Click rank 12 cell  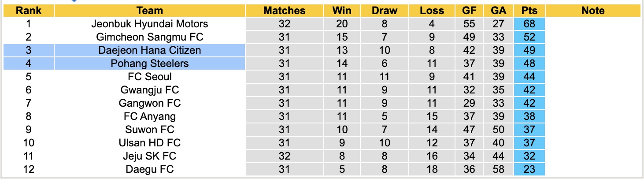coord(29,169)
